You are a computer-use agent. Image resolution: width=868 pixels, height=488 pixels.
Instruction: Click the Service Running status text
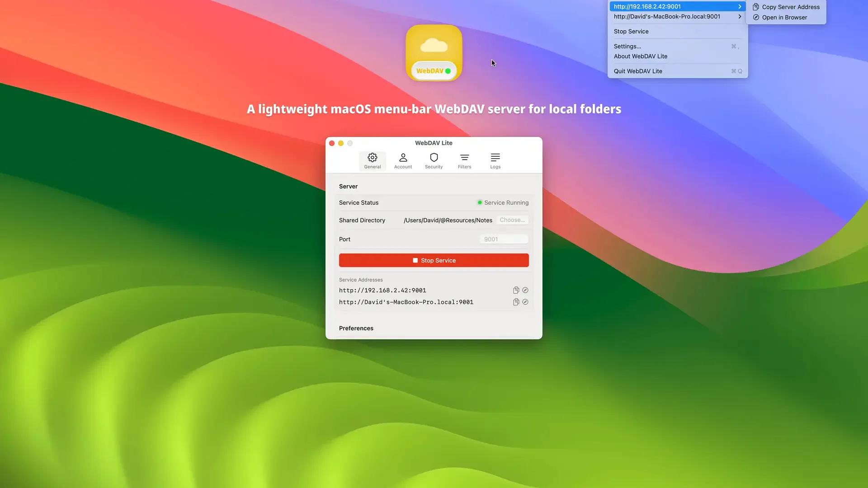[506, 202]
